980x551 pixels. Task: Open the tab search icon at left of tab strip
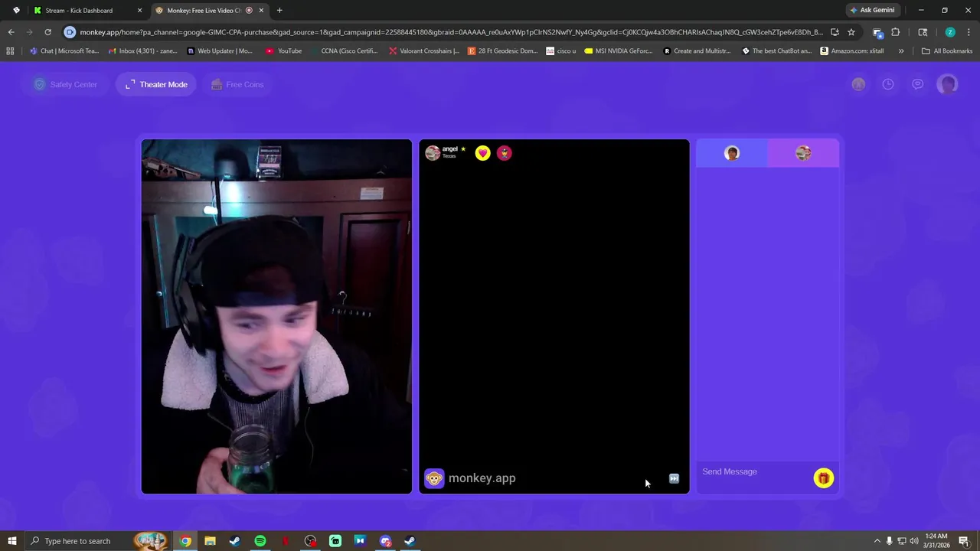(16, 11)
